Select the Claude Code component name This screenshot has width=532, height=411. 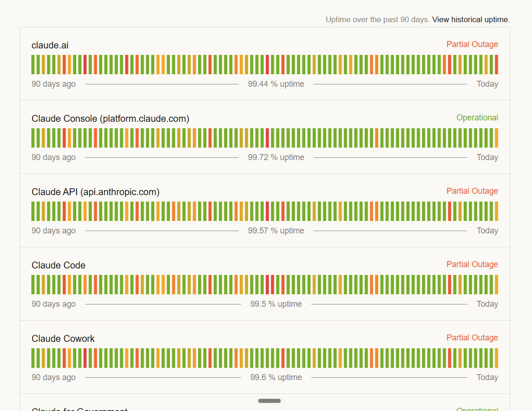(x=58, y=265)
